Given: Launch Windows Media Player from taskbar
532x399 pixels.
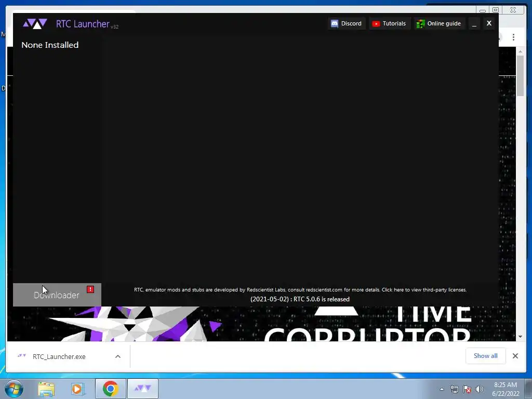Looking at the screenshot, I should pyautogui.click(x=77, y=389).
